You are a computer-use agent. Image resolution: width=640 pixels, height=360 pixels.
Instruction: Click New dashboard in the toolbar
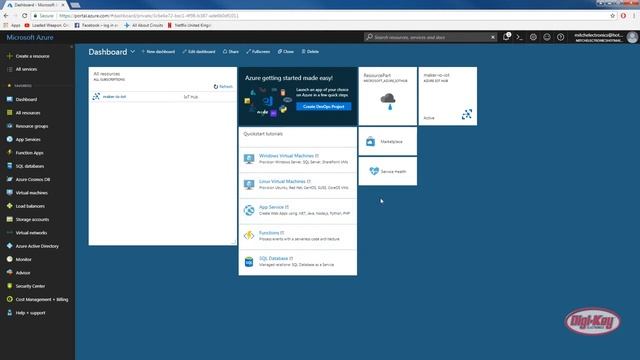point(158,52)
